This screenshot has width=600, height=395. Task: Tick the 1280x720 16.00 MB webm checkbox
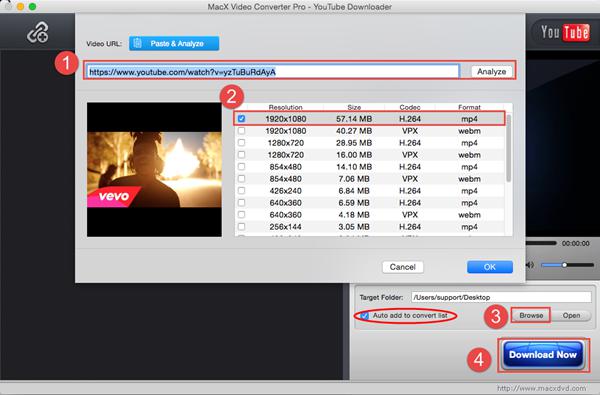pyautogui.click(x=241, y=155)
